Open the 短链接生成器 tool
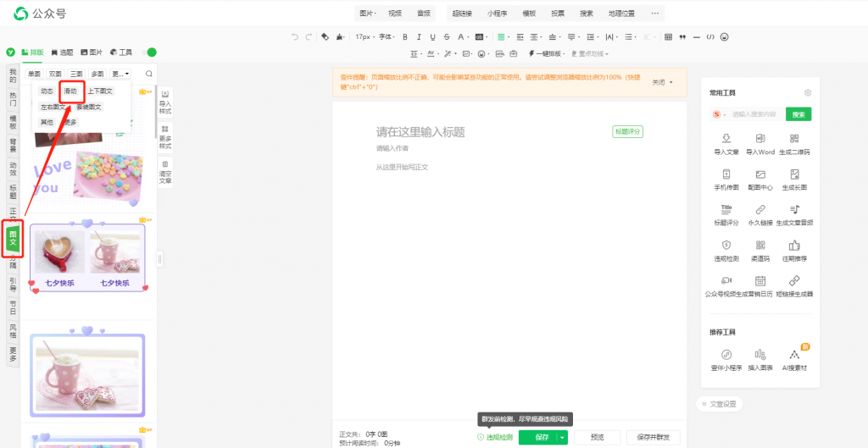Image resolution: width=868 pixels, height=448 pixels. [794, 286]
